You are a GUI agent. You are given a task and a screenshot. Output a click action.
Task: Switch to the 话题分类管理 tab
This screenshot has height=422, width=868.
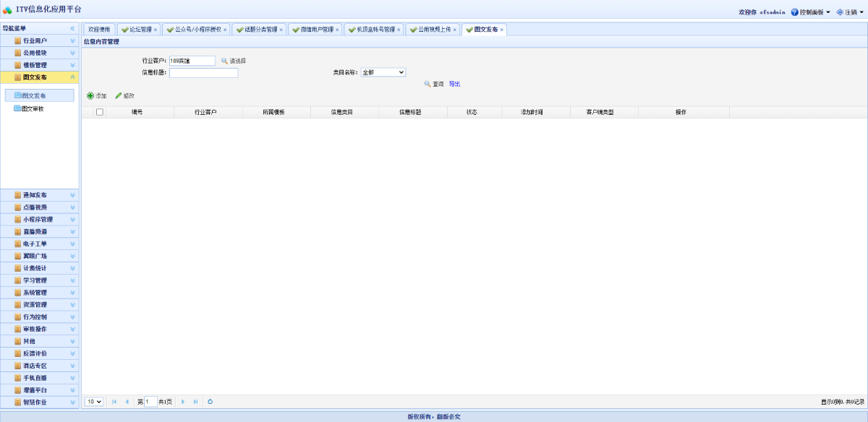tap(260, 30)
